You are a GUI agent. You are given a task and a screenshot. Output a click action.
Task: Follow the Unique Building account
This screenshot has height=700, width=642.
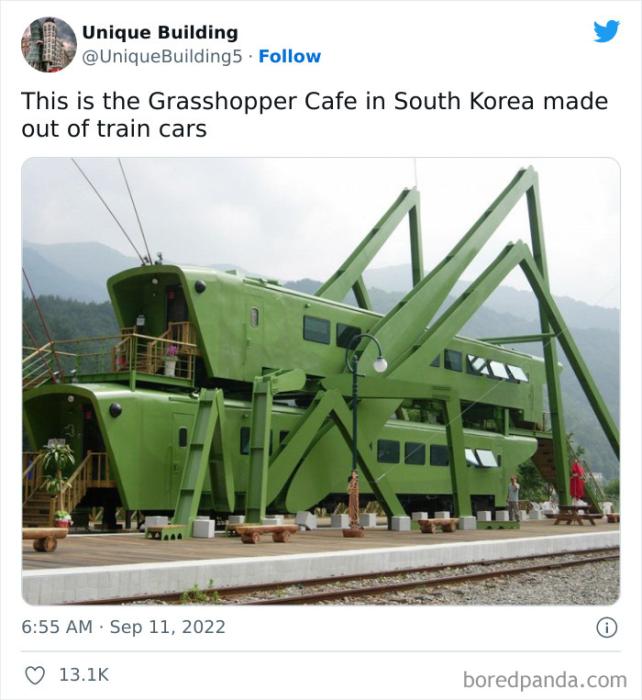point(289,56)
